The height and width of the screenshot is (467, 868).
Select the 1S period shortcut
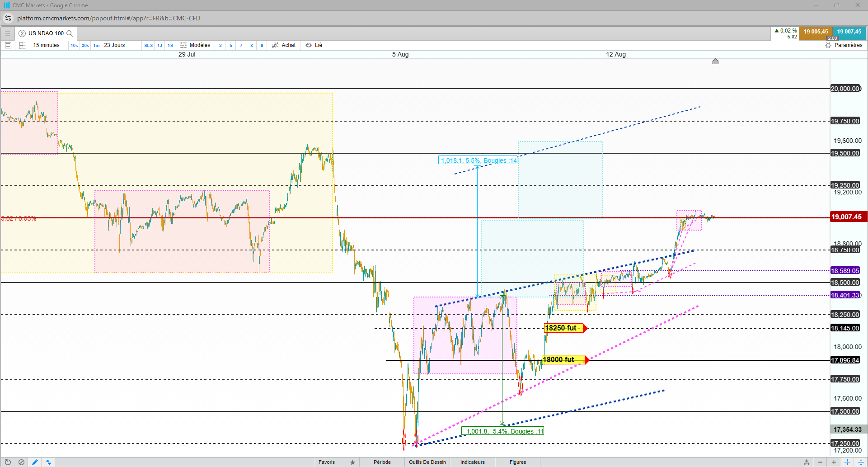170,46
